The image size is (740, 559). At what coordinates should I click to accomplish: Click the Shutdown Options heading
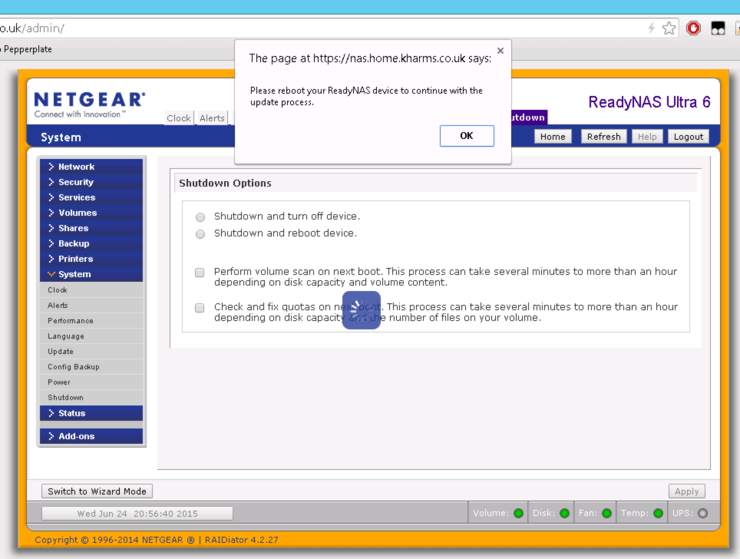click(x=225, y=183)
